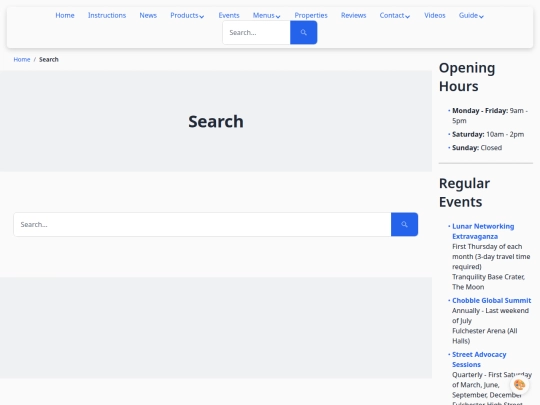Open Street Advocacy Sessions link
The image size is (540, 405).
click(x=479, y=360)
